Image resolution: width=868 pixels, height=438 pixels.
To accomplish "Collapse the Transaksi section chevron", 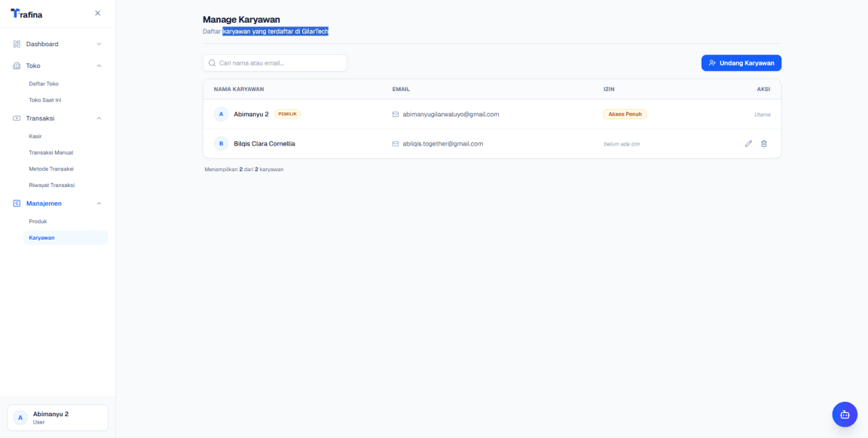I will pos(99,118).
